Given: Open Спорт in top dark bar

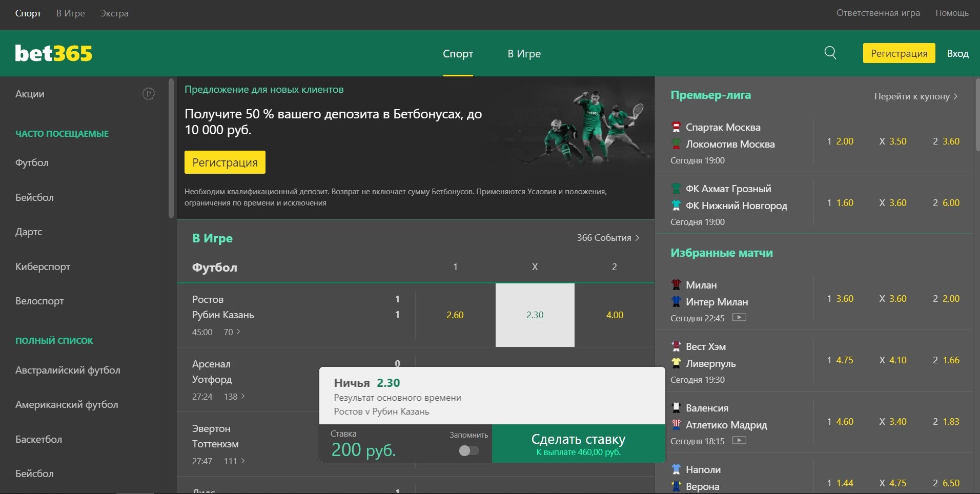Looking at the screenshot, I should tap(28, 13).
